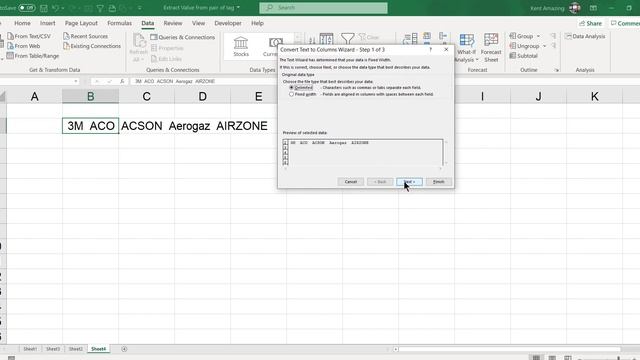Select the Delimited radio button
640x360 pixels.
(291, 87)
